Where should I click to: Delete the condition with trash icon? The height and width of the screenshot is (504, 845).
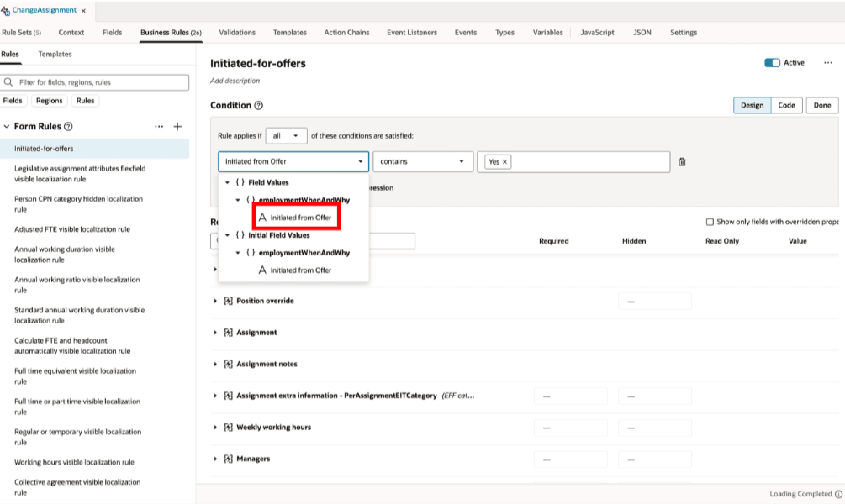coord(682,161)
